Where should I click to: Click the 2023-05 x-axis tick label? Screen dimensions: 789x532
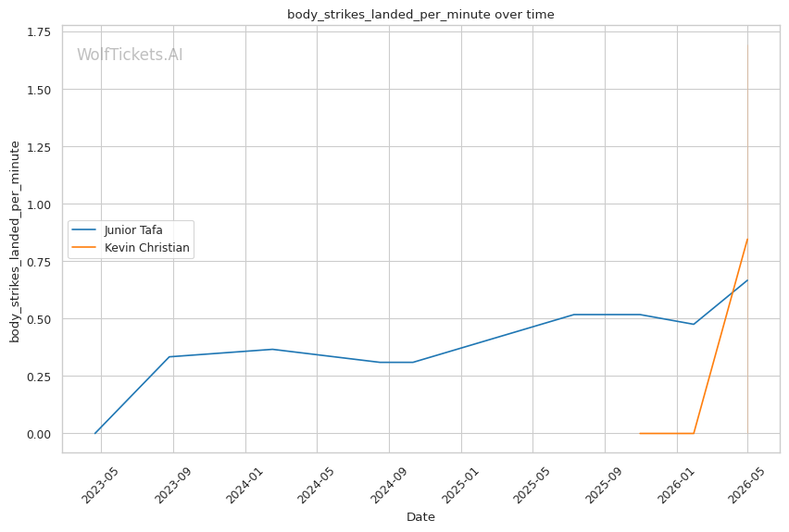coord(100,484)
